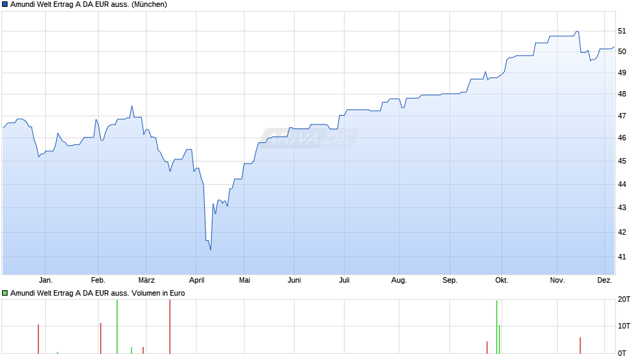
Task: Click the blue legend square for Amundi Welt Ertrag
Action: 5,5
